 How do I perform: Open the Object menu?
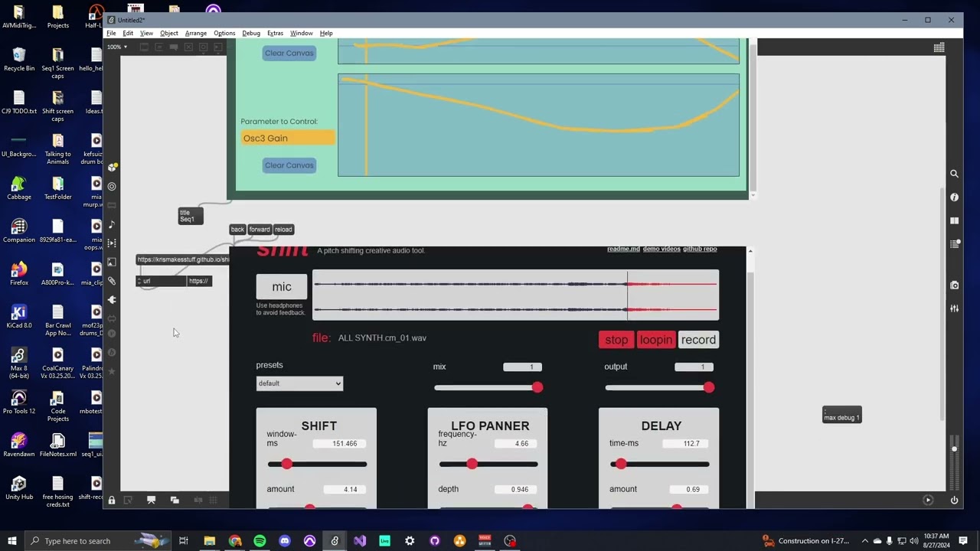pos(168,33)
